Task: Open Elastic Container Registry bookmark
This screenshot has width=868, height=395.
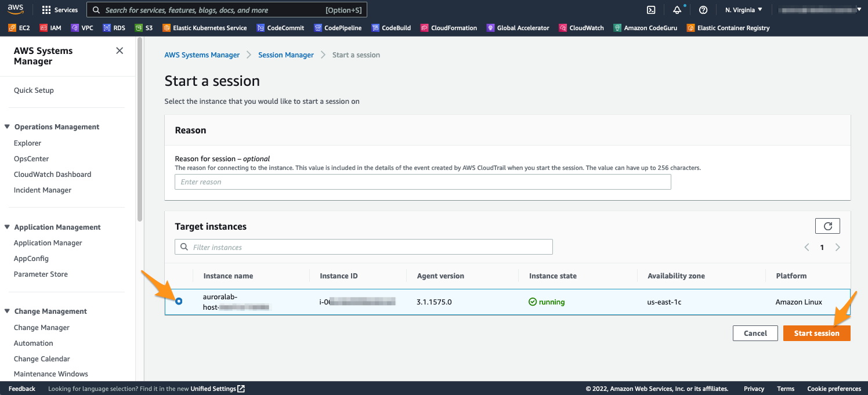Action: [728, 28]
